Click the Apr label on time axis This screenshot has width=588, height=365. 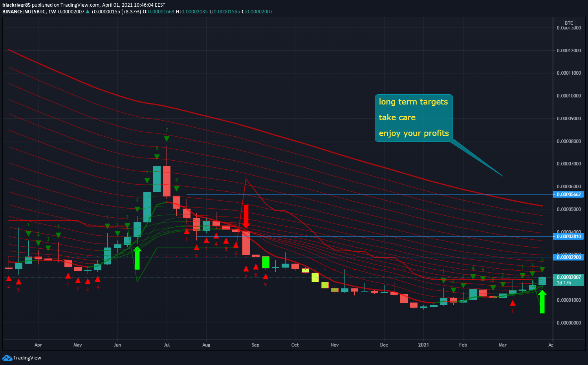(x=38, y=345)
